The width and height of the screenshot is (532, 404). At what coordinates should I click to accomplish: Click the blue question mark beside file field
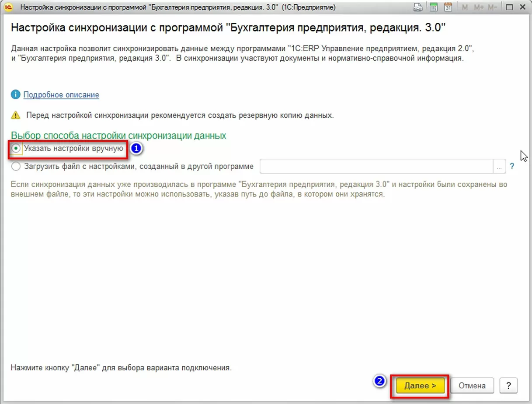[x=512, y=167]
